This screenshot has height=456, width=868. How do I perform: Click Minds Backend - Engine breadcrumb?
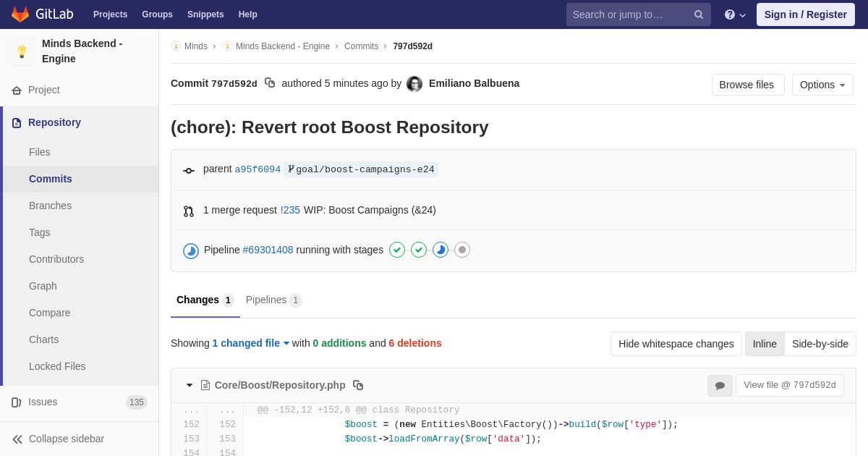point(283,46)
